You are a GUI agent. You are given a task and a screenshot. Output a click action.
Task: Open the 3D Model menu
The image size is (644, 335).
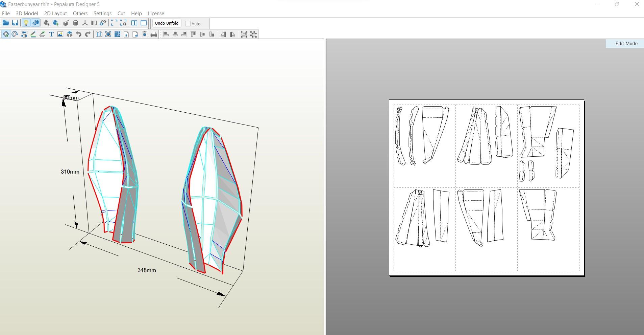coord(27,14)
